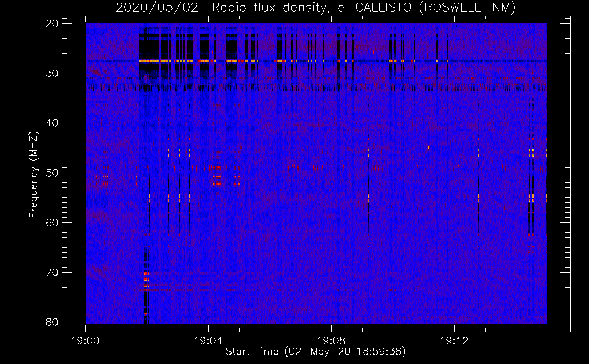Click the '19:00' time tick label
589x364 pixels.
coord(86,341)
